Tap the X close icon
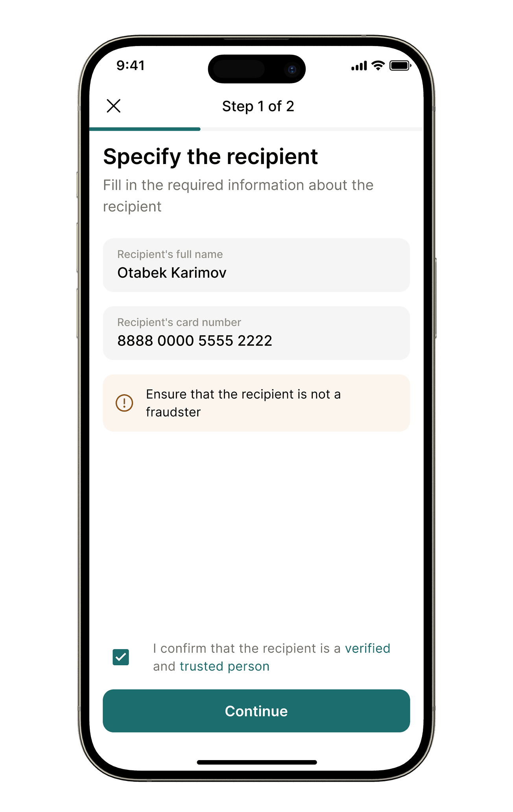This screenshot has height=812, width=513. click(114, 106)
